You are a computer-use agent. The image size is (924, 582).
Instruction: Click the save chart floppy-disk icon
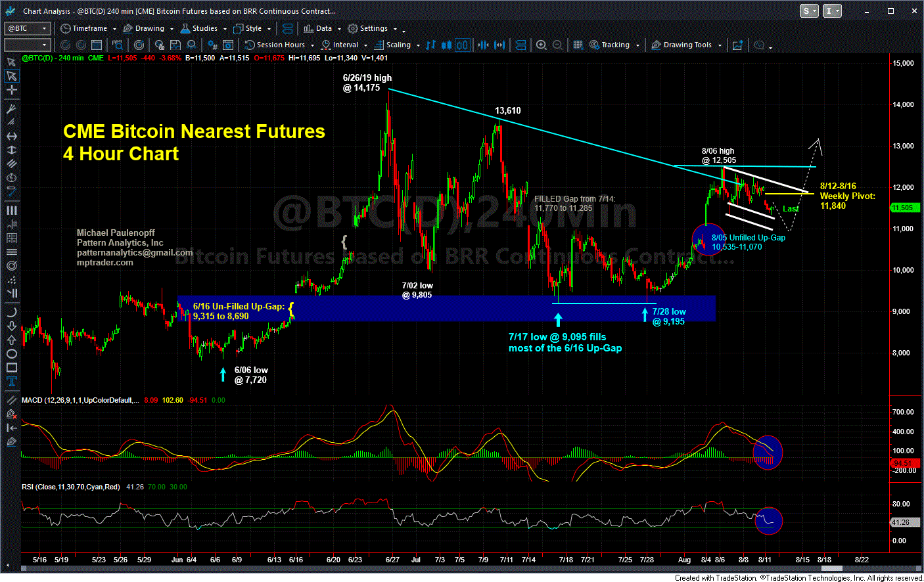(175, 45)
